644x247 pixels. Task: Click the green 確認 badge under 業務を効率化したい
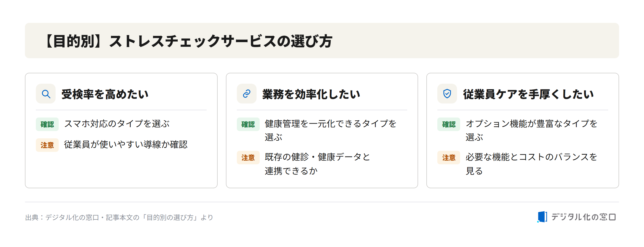pos(248,124)
